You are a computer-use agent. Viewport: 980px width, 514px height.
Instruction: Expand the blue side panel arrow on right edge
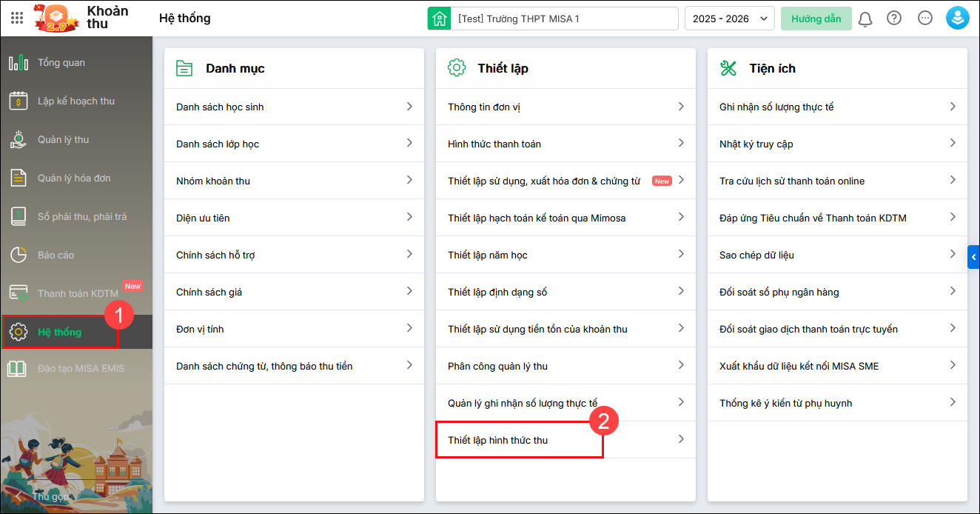click(973, 257)
